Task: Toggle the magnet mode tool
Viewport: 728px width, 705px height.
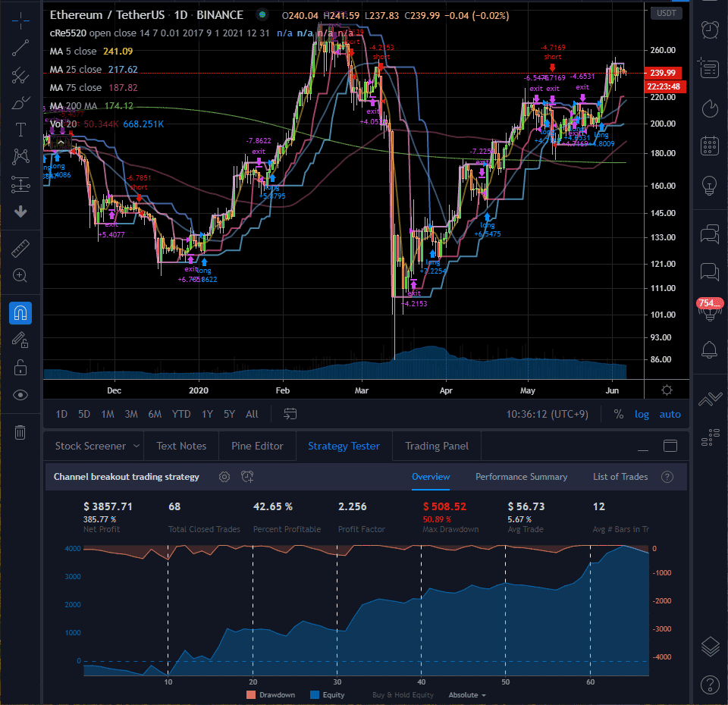Action: coord(20,313)
